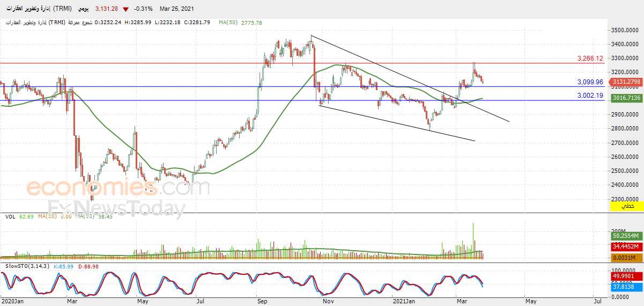This screenshot has width=644, height=306.
Task: Click the -0.31% change value
Action: point(143,9)
